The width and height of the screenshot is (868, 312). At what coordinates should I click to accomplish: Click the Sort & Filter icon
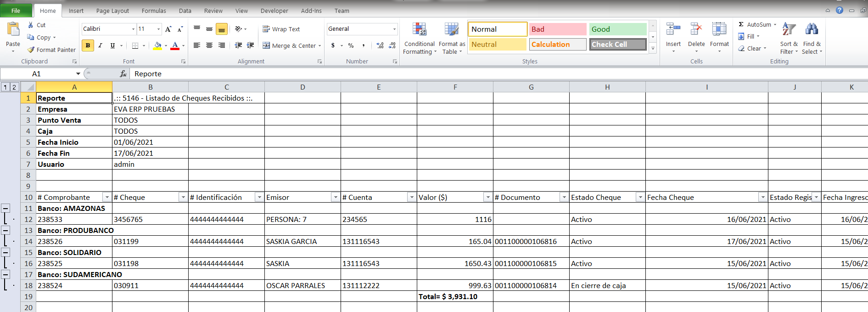tap(789, 29)
